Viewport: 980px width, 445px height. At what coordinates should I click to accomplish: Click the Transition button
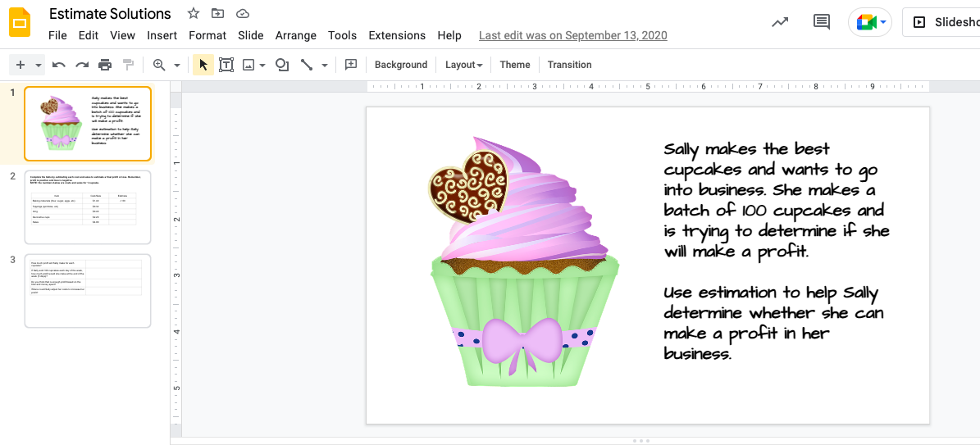[569, 65]
